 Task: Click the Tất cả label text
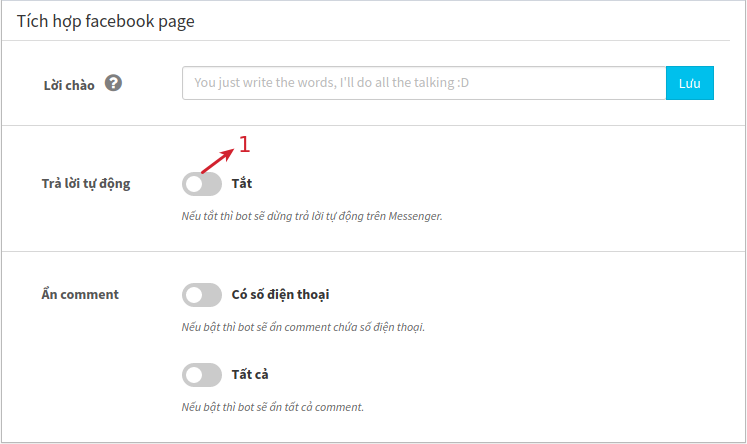tap(250, 374)
